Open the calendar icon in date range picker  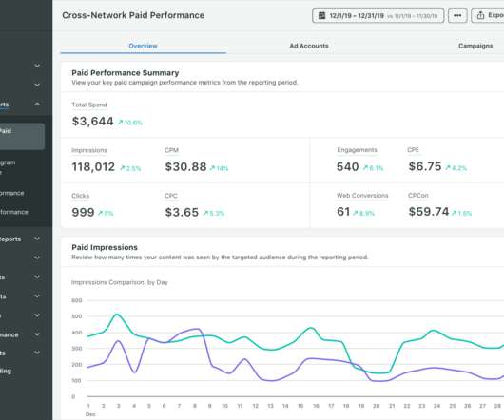point(321,15)
